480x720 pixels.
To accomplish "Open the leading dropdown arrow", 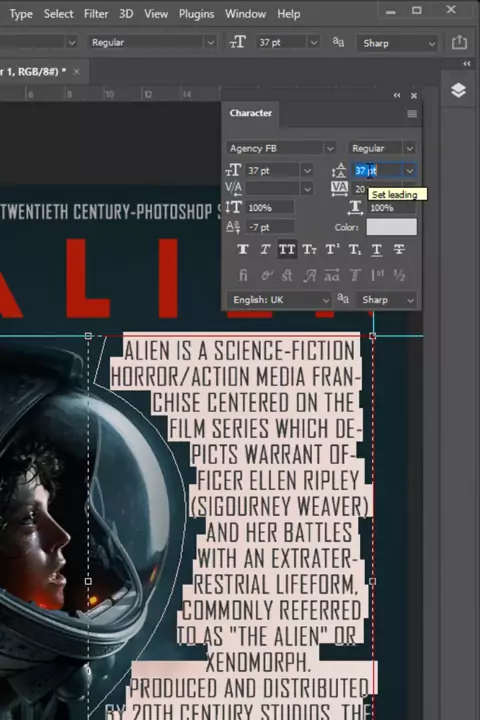I will (409, 171).
